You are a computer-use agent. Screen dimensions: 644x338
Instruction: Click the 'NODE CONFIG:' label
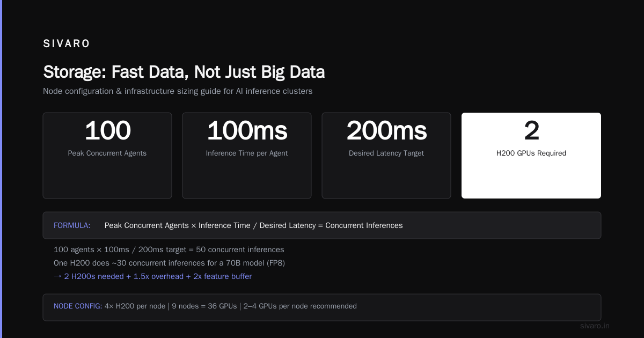coord(78,306)
